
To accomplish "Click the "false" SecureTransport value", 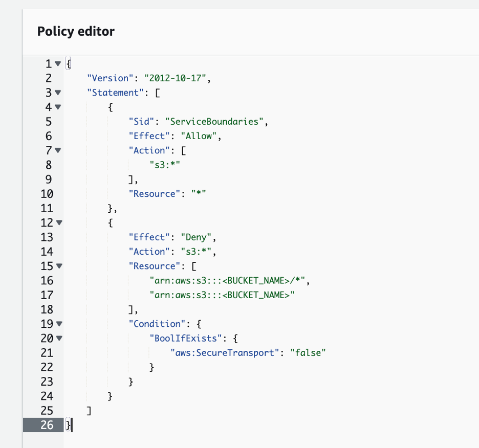I will tap(308, 353).
